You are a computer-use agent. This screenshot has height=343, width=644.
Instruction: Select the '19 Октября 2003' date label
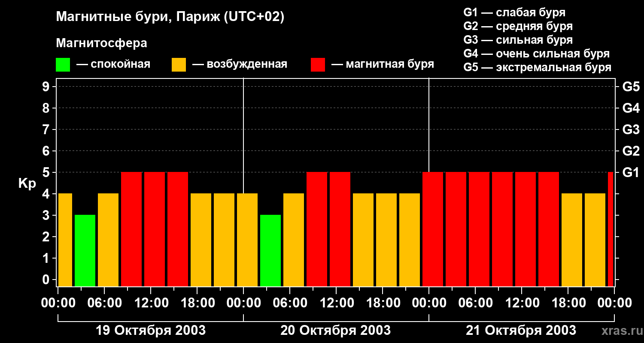click(150, 331)
